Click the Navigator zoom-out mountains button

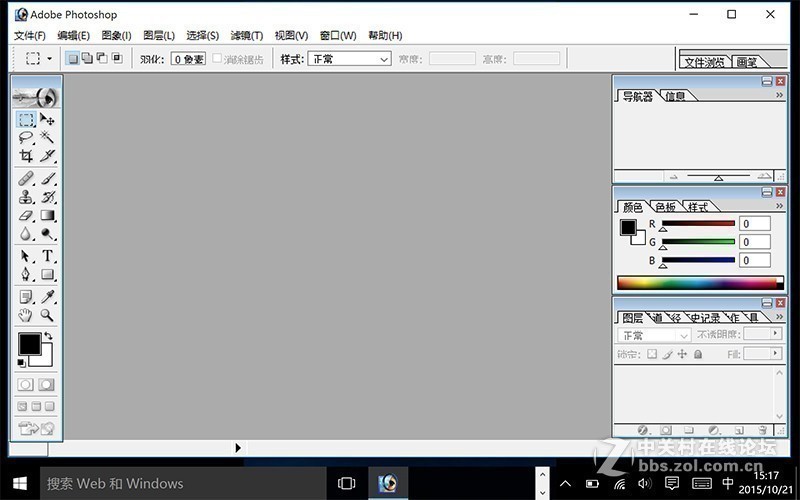point(673,177)
